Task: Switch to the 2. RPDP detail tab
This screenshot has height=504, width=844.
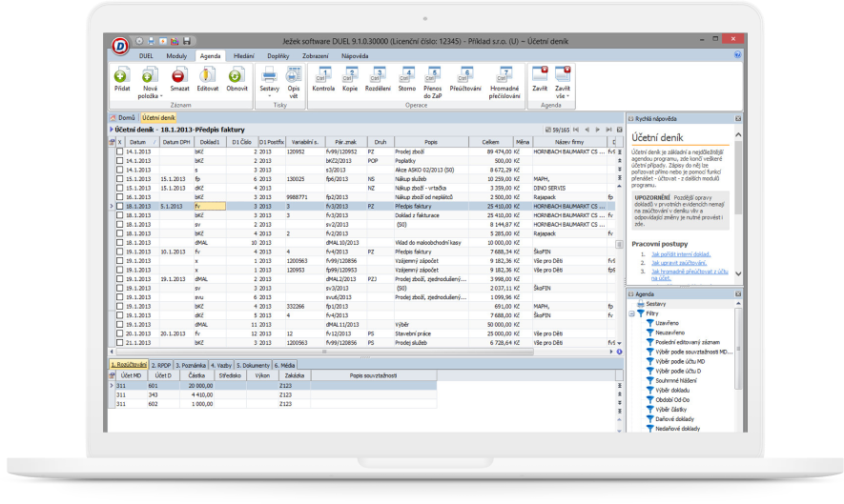Action: point(161,365)
